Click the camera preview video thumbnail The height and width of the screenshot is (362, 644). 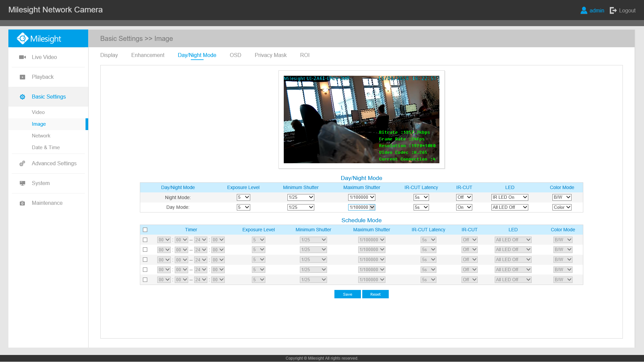pyautogui.click(x=362, y=120)
